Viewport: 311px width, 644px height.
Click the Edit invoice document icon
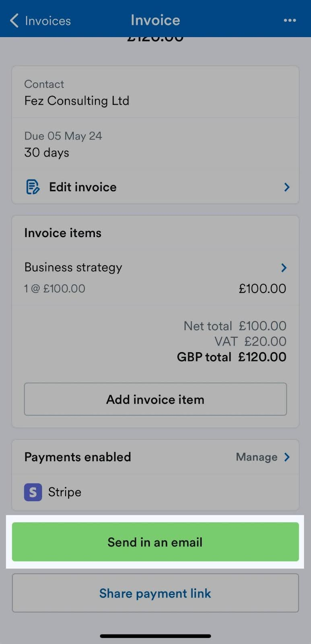[x=32, y=186]
